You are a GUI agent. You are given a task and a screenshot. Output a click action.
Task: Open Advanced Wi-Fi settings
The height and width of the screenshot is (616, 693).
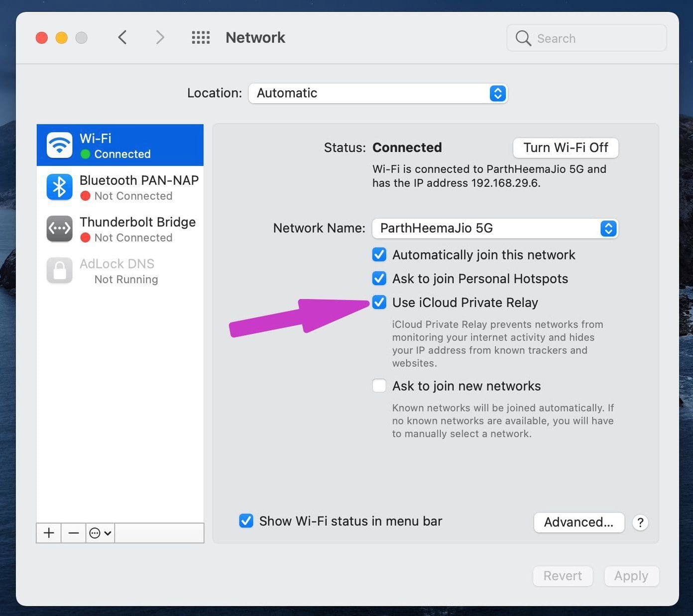pyautogui.click(x=579, y=522)
